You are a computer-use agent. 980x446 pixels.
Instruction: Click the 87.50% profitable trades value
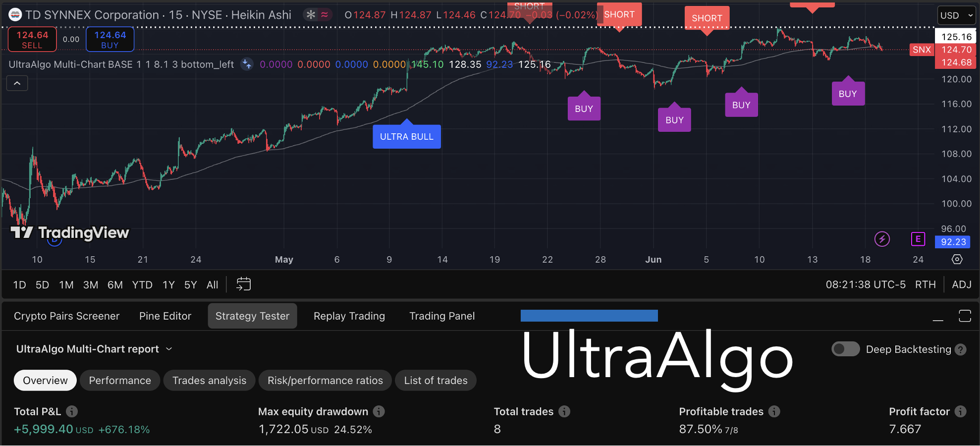[x=701, y=429]
